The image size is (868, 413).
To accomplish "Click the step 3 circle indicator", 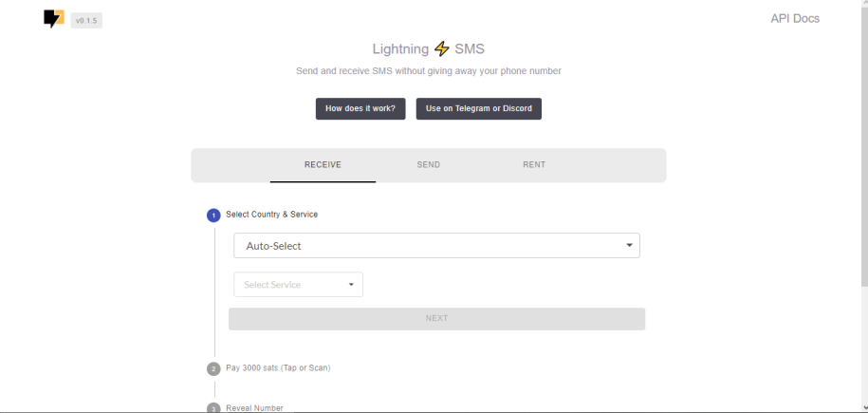I will tap(213, 408).
